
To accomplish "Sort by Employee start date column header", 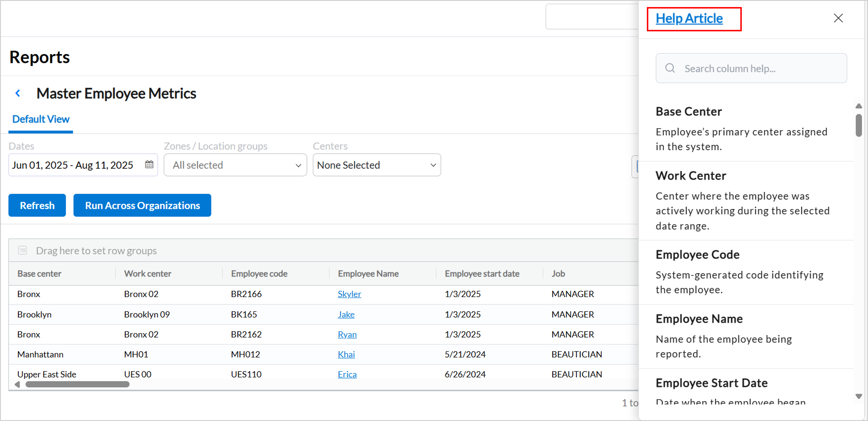I will pos(482,274).
